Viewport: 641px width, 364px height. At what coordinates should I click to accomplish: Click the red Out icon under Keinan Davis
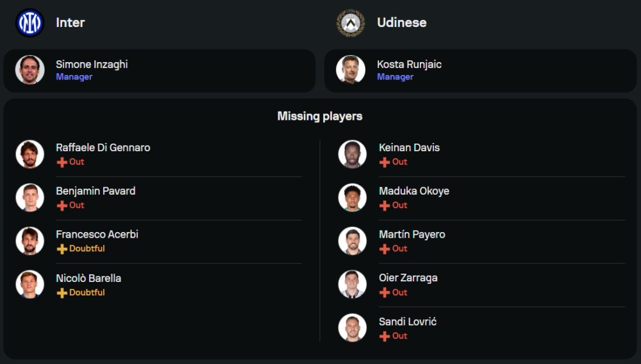(x=385, y=162)
